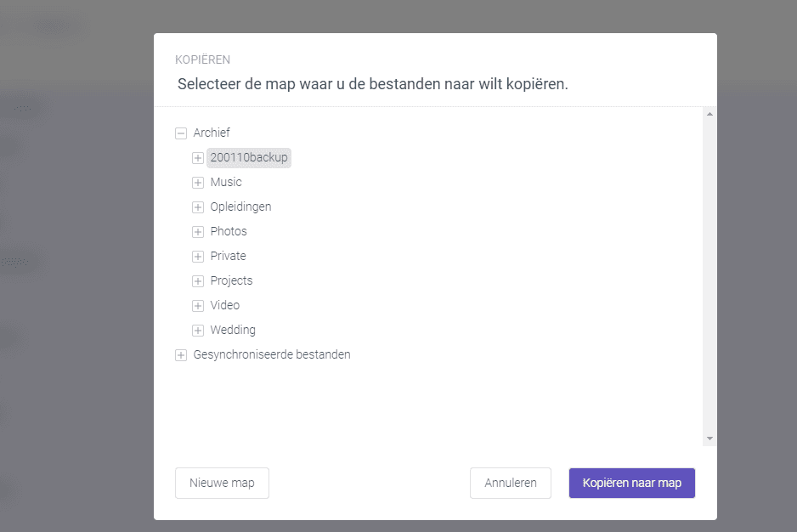Select the currently highlighted 200110backup folder
This screenshot has width=797, height=532.
click(248, 157)
